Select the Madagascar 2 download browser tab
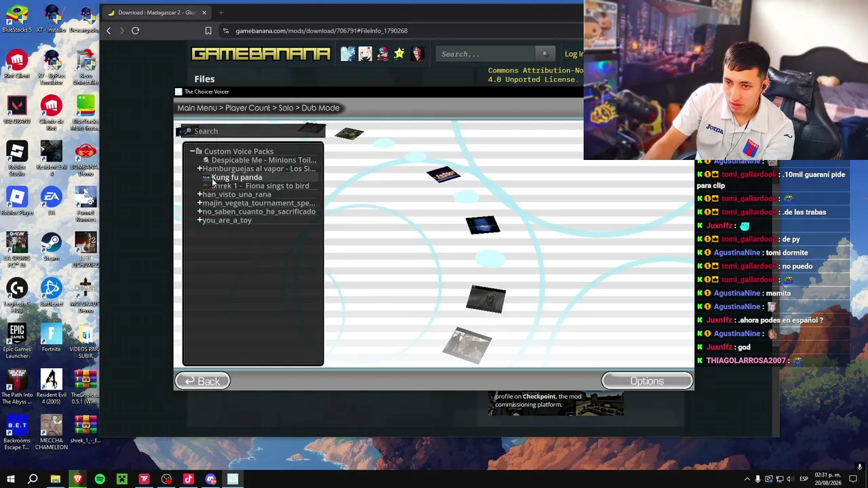Screen dimensions: 868x488 coord(157,12)
